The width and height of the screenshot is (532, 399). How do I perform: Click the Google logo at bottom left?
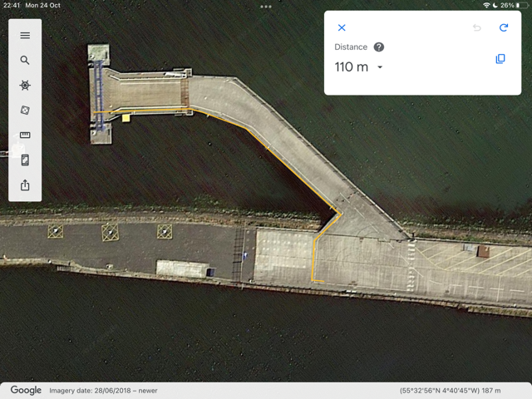(26, 390)
